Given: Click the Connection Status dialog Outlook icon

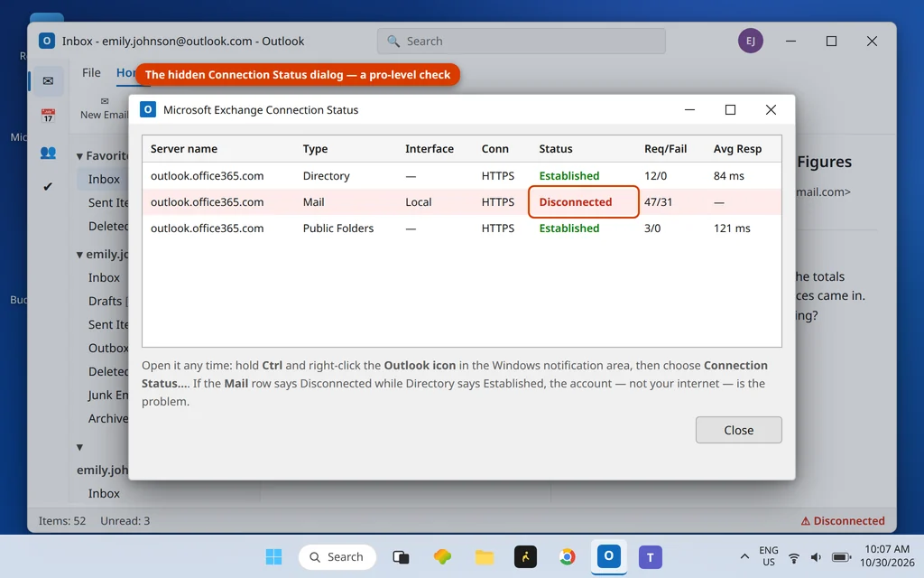Looking at the screenshot, I should [x=148, y=109].
